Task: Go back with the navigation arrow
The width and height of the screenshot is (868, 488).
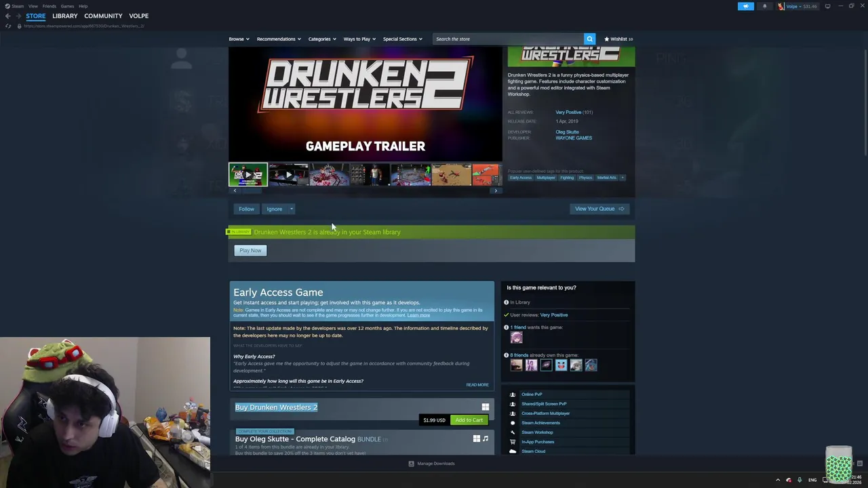Action: pos(7,16)
